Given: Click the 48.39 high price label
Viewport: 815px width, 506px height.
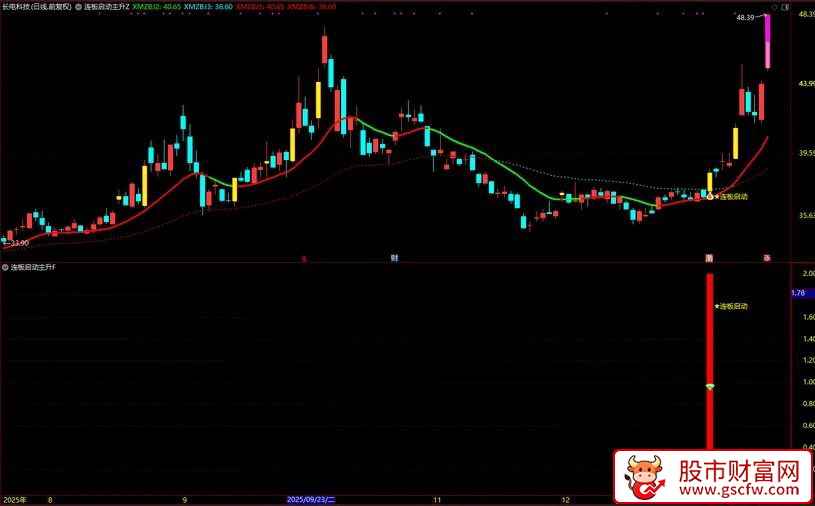Looking at the screenshot, I should (744, 18).
